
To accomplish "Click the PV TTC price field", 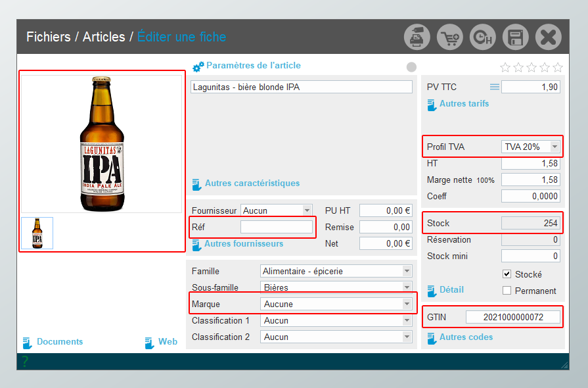I will pyautogui.click(x=531, y=87).
